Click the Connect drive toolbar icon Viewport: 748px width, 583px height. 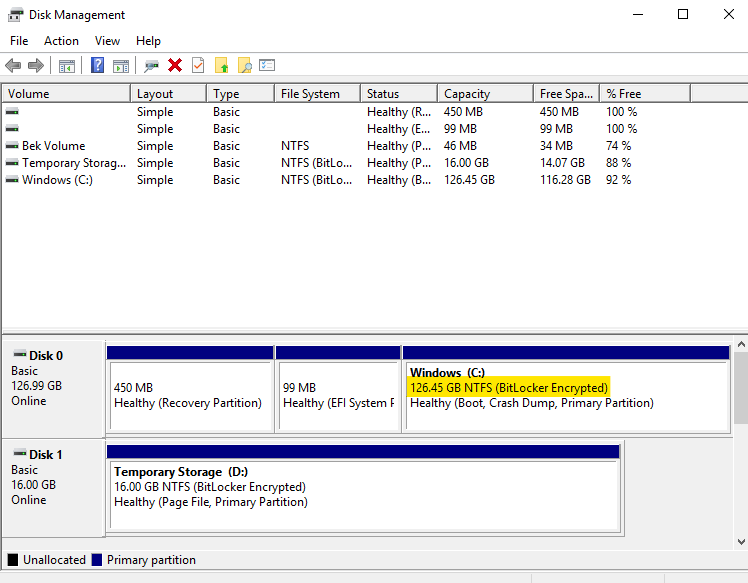click(x=152, y=65)
